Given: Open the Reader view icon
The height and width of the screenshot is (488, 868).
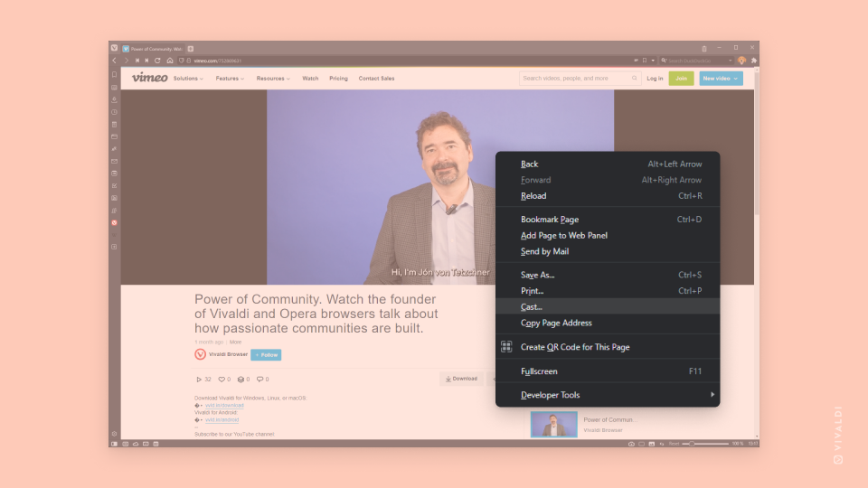Looking at the screenshot, I should click(636, 61).
